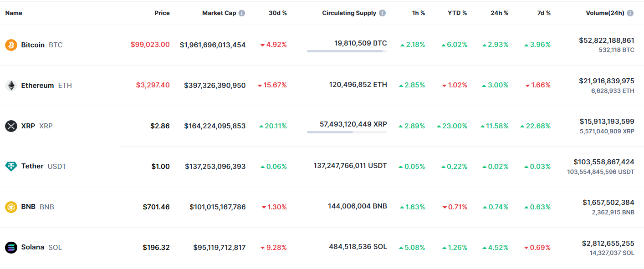Sort the table by 30d % column
This screenshot has height=269, width=644.
pos(278,13)
